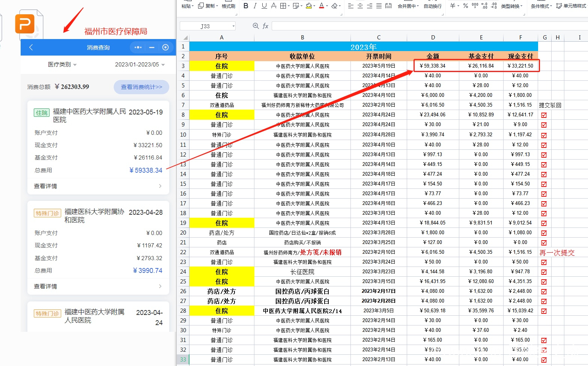Click the cell borders icon
This screenshot has height=366, width=588.
[x=283, y=6]
